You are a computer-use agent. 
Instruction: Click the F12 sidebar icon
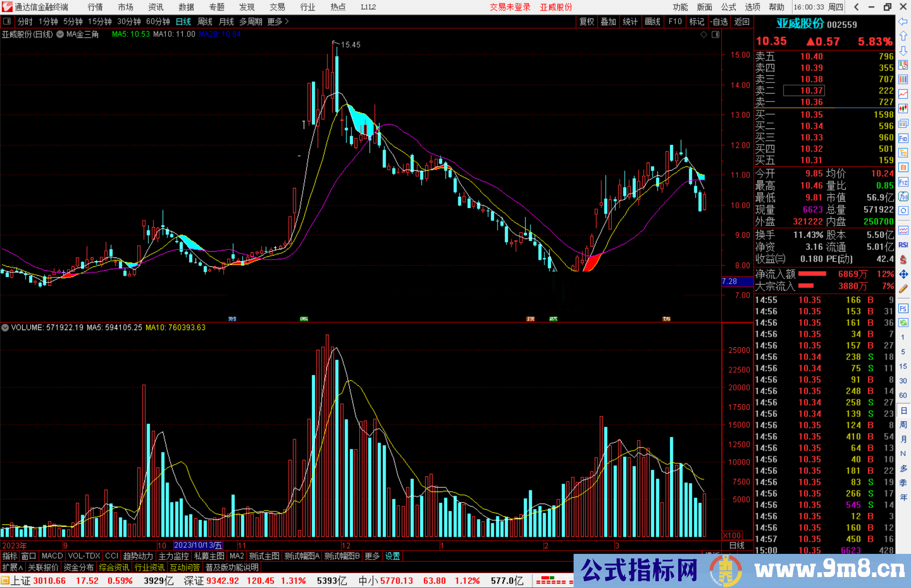click(903, 182)
